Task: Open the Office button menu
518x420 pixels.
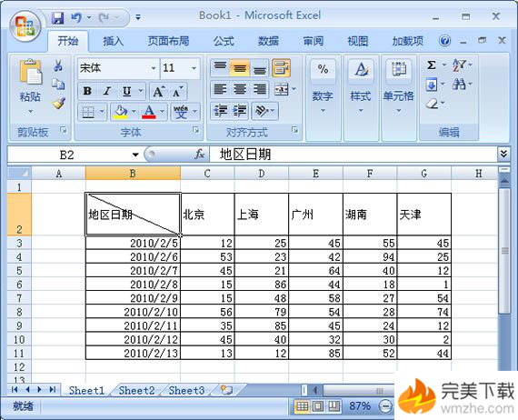Action: coord(25,26)
